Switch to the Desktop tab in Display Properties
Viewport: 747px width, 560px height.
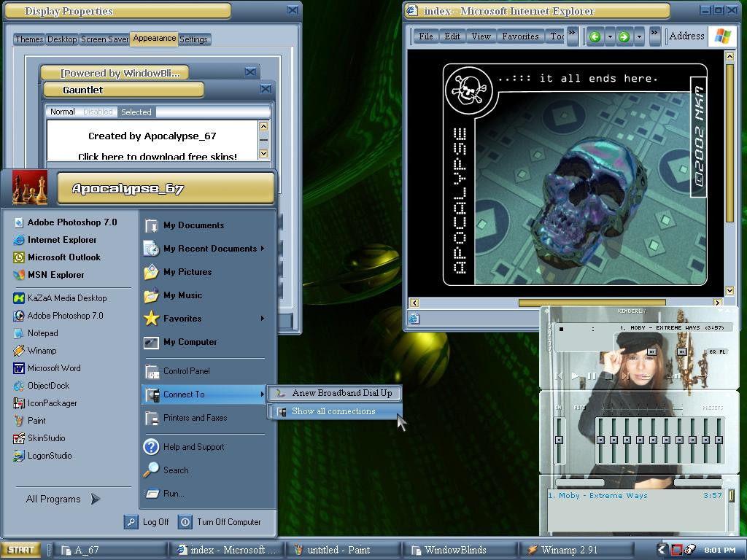62,39
